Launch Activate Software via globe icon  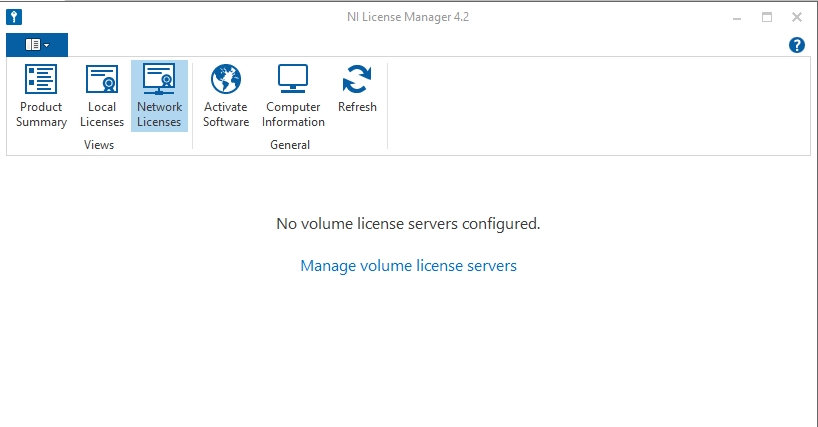tap(226, 79)
